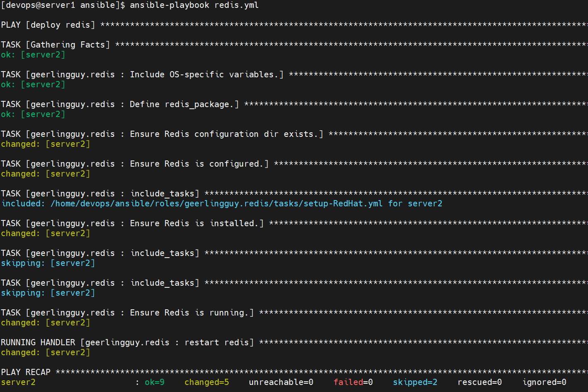
Task: Click the included setup-RedHat.yml path
Action: (217, 203)
